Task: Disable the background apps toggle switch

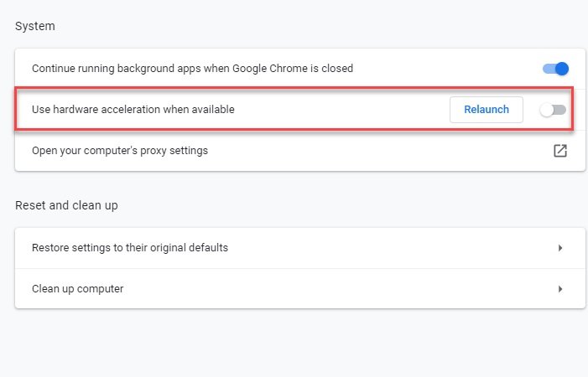Action: pyautogui.click(x=556, y=69)
